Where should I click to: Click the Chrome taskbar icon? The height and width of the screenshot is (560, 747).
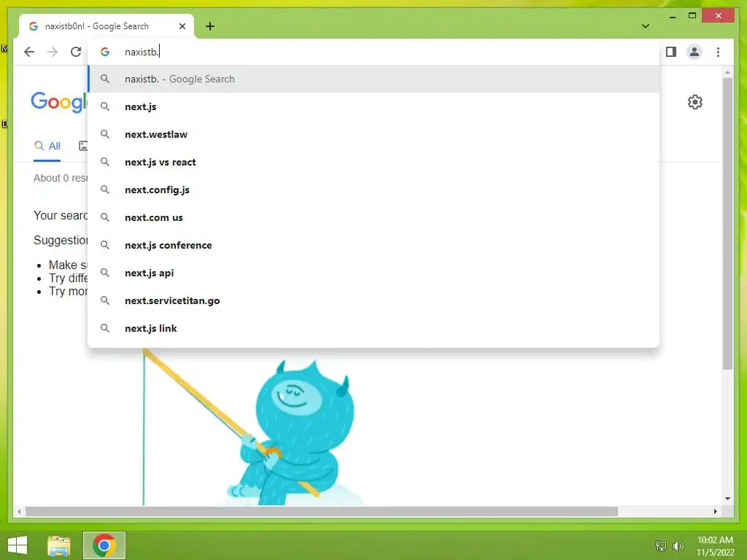point(104,545)
